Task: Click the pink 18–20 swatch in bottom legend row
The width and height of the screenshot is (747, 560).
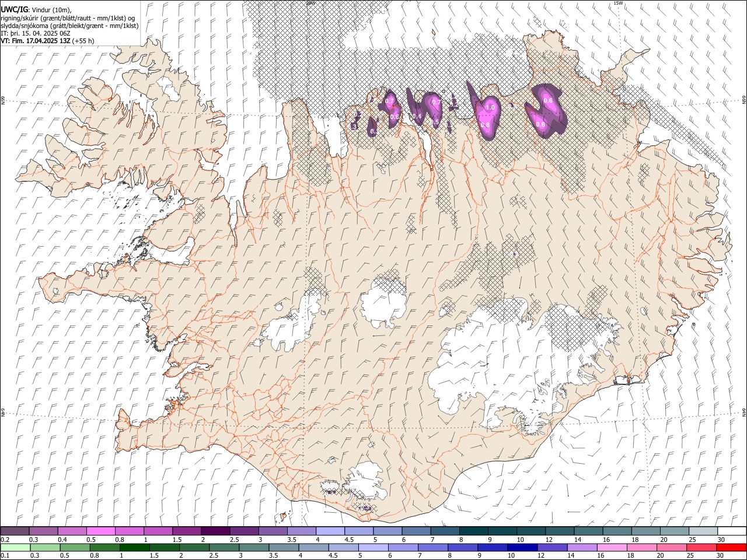Action: (x=641, y=548)
